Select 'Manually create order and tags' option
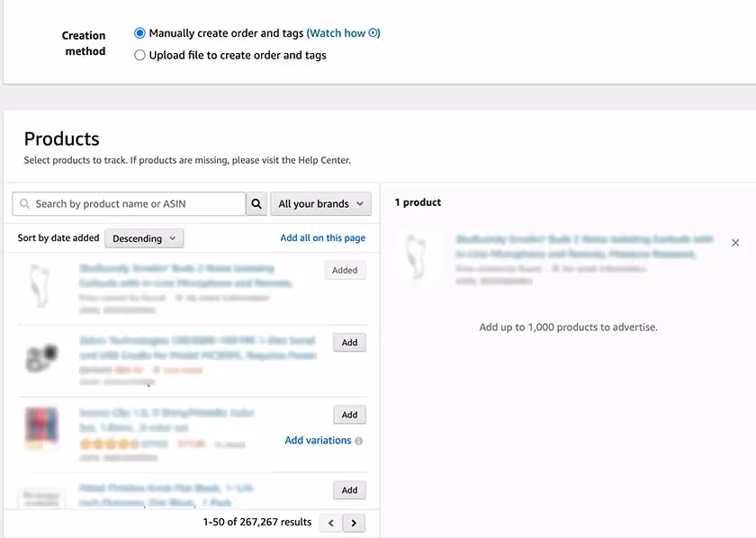The height and width of the screenshot is (538, 756). coord(139,32)
